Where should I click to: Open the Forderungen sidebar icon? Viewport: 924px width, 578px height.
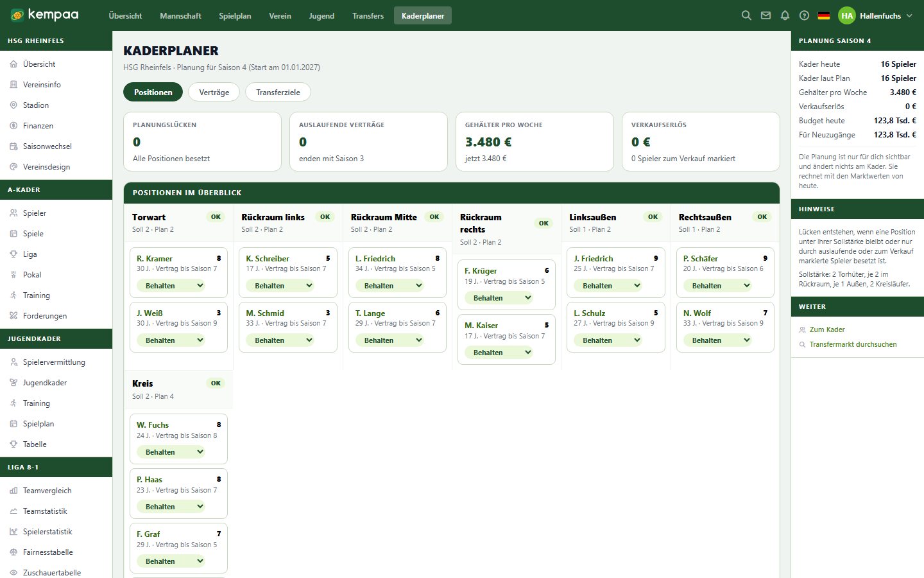tap(13, 316)
